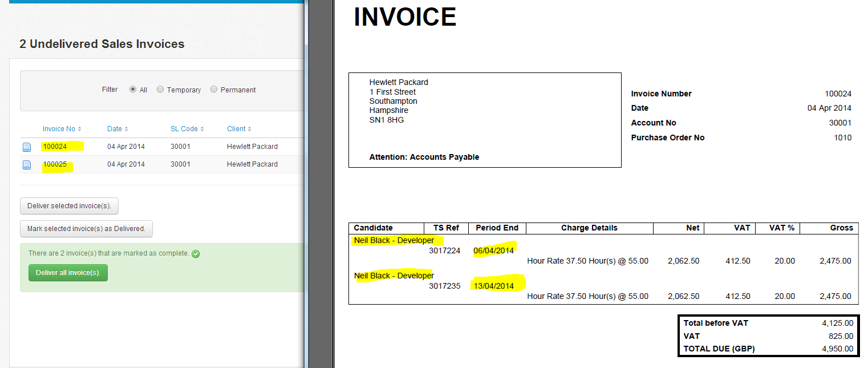Click Invoice Number value 100024 on invoice
This screenshot has height=368, width=868.
point(838,94)
